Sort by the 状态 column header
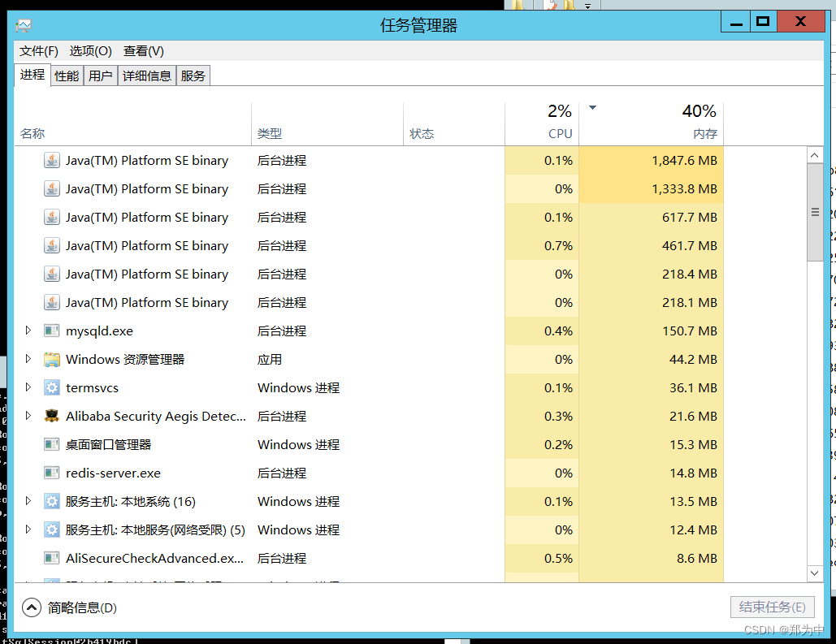836x644 pixels. point(422,134)
